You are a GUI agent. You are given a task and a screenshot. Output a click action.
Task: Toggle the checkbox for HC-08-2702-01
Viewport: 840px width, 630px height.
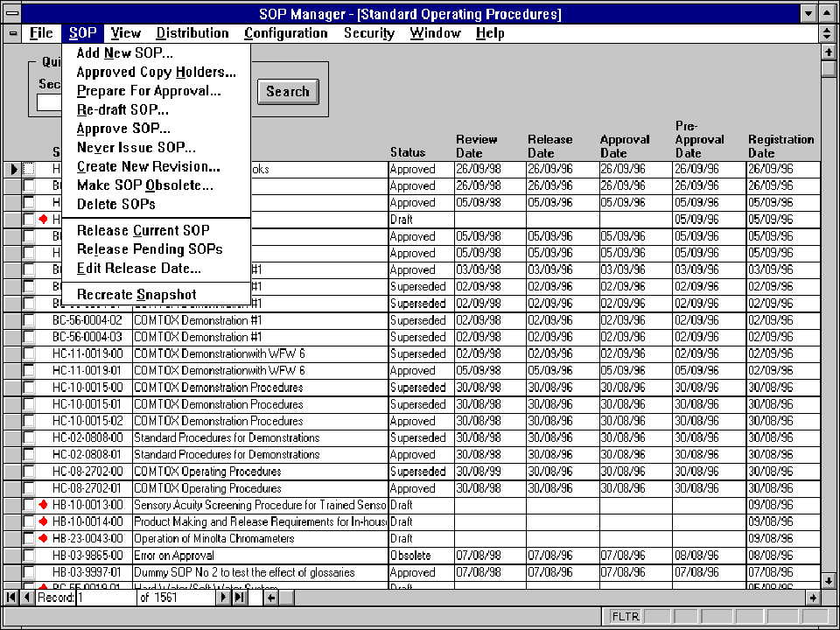pyautogui.click(x=29, y=488)
